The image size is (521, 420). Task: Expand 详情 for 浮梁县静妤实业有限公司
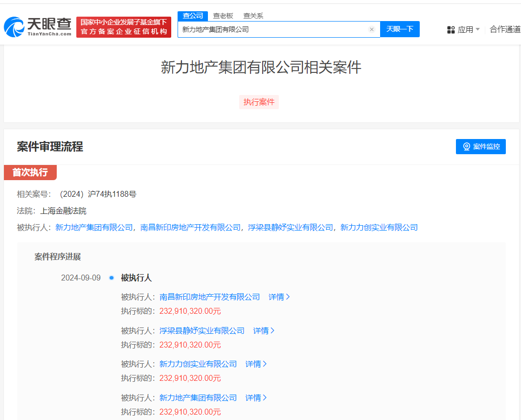[264, 330]
